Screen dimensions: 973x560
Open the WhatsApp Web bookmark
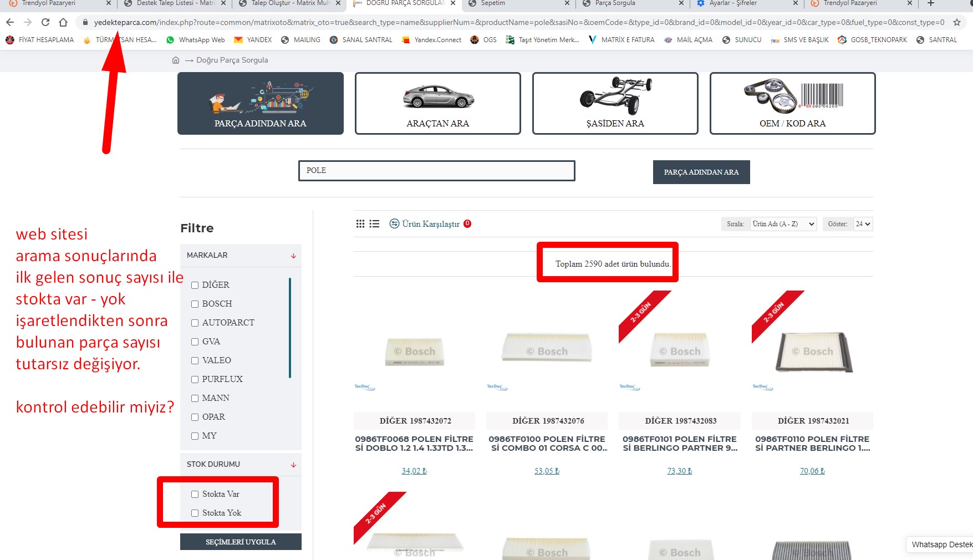(195, 40)
